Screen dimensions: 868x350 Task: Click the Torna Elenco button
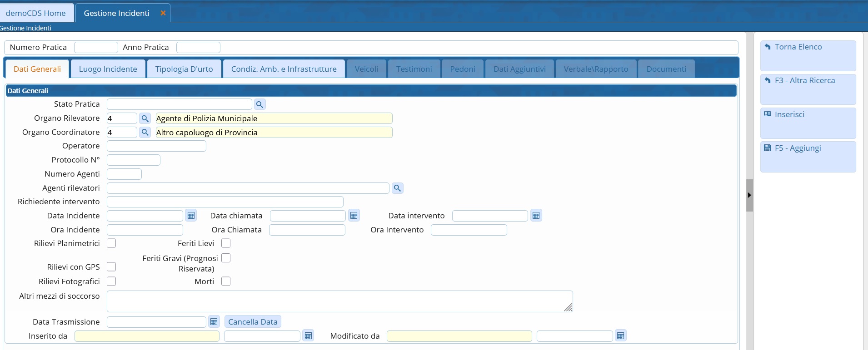[808, 56]
